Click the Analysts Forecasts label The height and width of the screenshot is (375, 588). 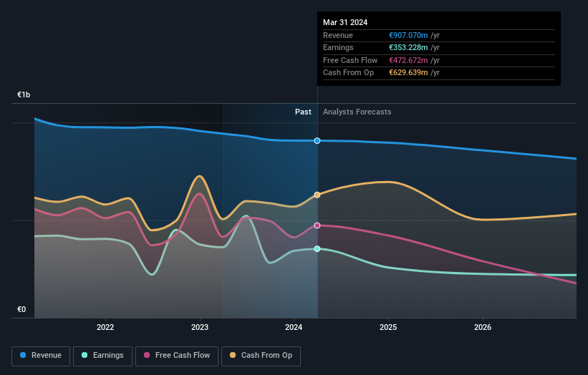click(x=357, y=112)
